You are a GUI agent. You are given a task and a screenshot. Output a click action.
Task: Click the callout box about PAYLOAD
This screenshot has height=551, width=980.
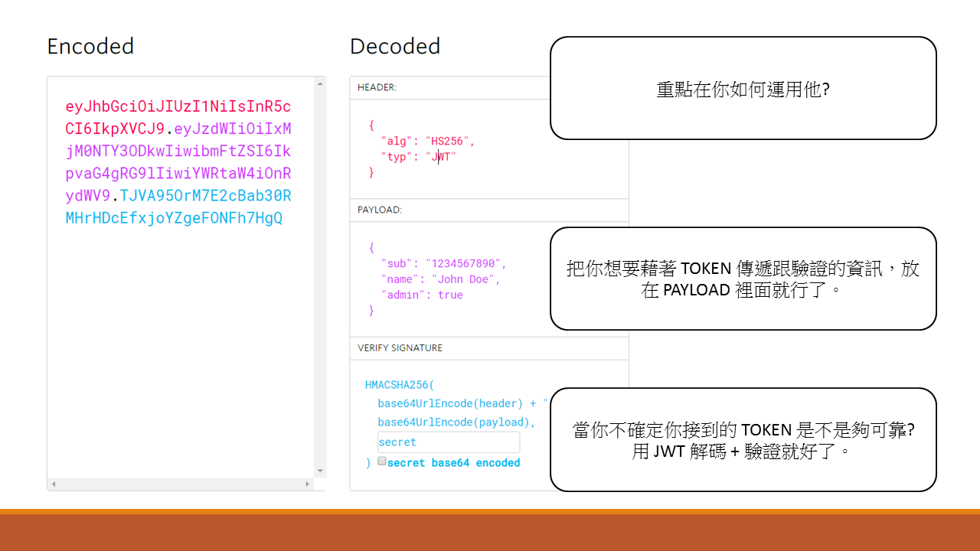[x=743, y=279]
